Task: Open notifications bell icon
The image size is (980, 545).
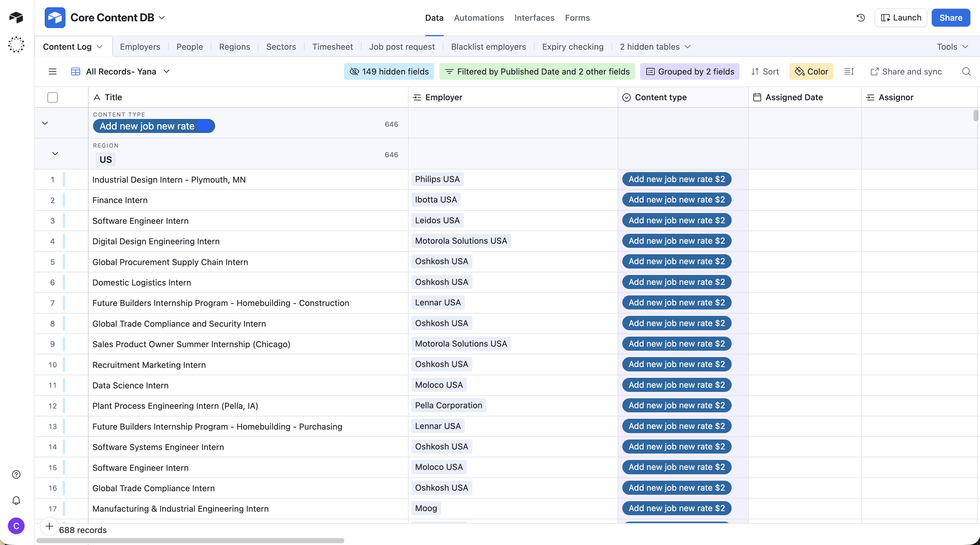Action: click(16, 501)
